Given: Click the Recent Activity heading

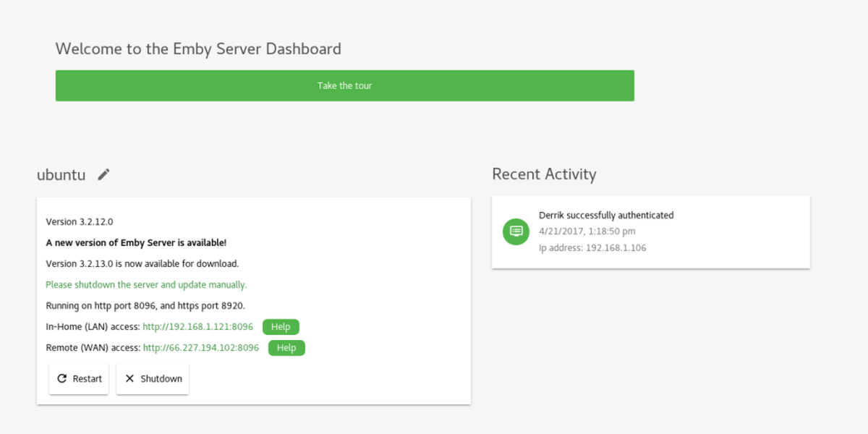Looking at the screenshot, I should pos(544,174).
